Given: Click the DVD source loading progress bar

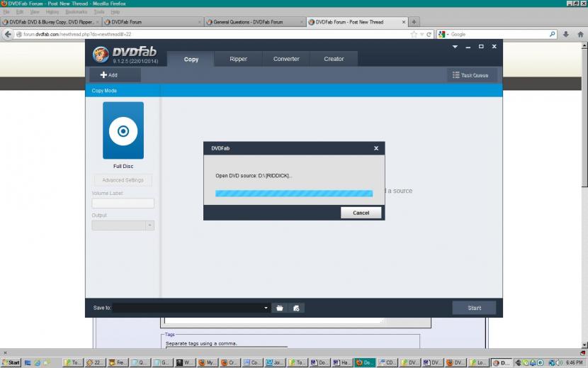Looking at the screenshot, I should 293,193.
